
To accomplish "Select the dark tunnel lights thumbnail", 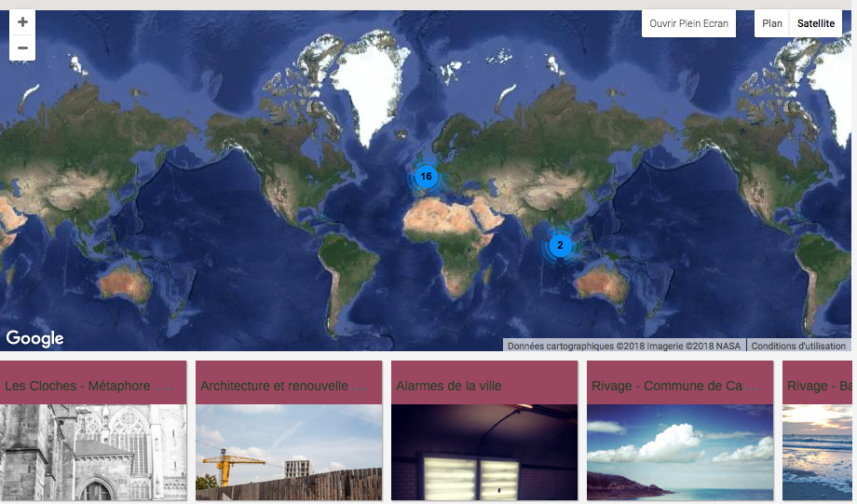I will tap(484, 452).
